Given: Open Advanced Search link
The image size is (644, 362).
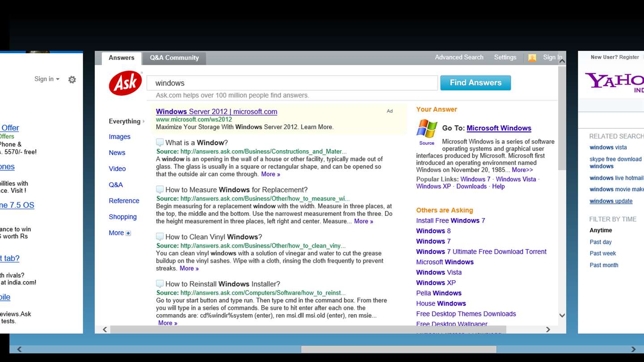Looking at the screenshot, I should coord(459,58).
